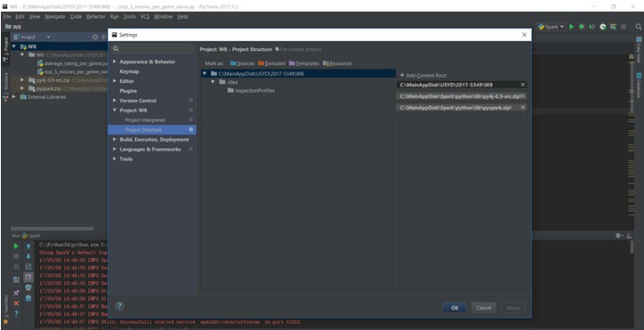The image size is (644, 330).
Task: Open the Tools menu
Action: coord(130,16)
